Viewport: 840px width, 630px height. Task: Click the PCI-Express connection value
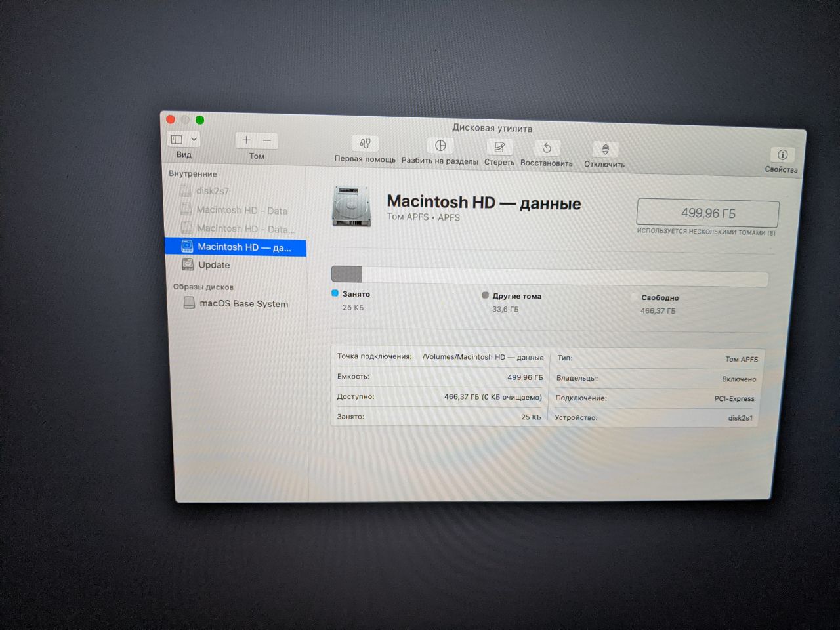(x=734, y=399)
